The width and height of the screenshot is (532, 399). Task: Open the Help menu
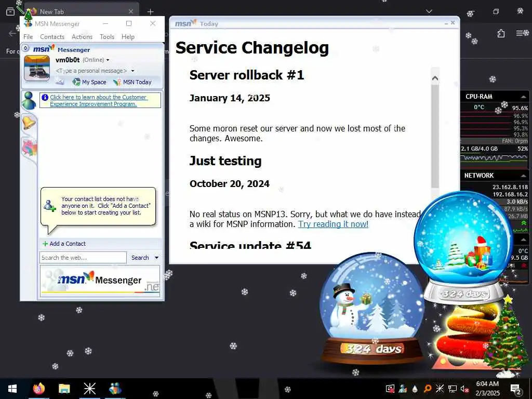pos(128,37)
